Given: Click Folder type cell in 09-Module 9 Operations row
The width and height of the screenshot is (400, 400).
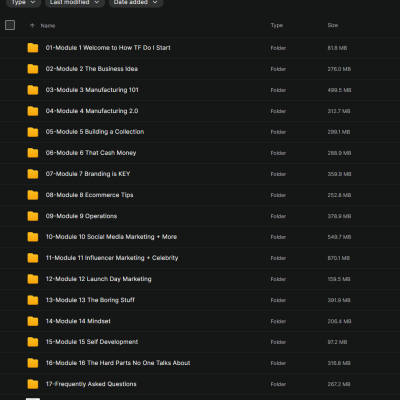Looking at the screenshot, I should coord(278,216).
